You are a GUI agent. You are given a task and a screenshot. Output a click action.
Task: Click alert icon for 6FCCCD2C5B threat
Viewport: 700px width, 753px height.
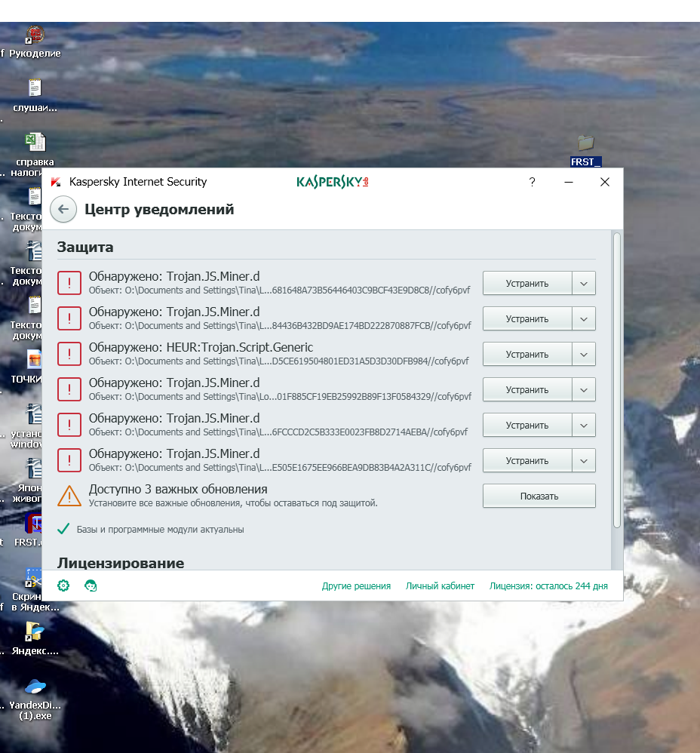click(69, 425)
